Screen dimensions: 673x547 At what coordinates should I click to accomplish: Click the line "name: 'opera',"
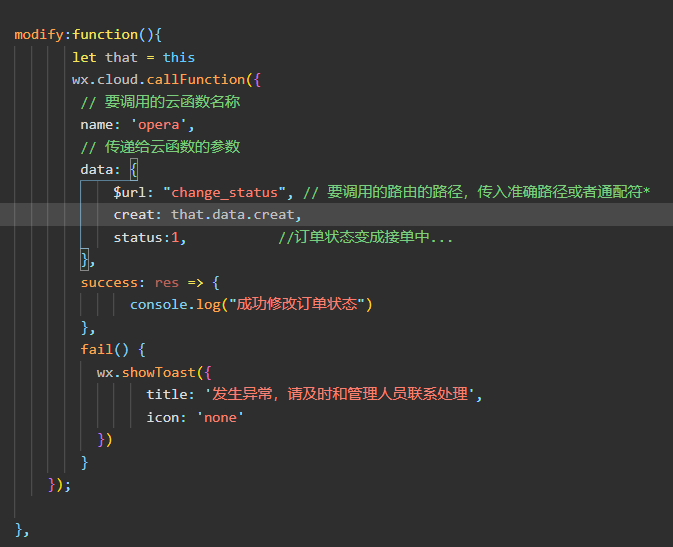pyautogui.click(x=137, y=125)
